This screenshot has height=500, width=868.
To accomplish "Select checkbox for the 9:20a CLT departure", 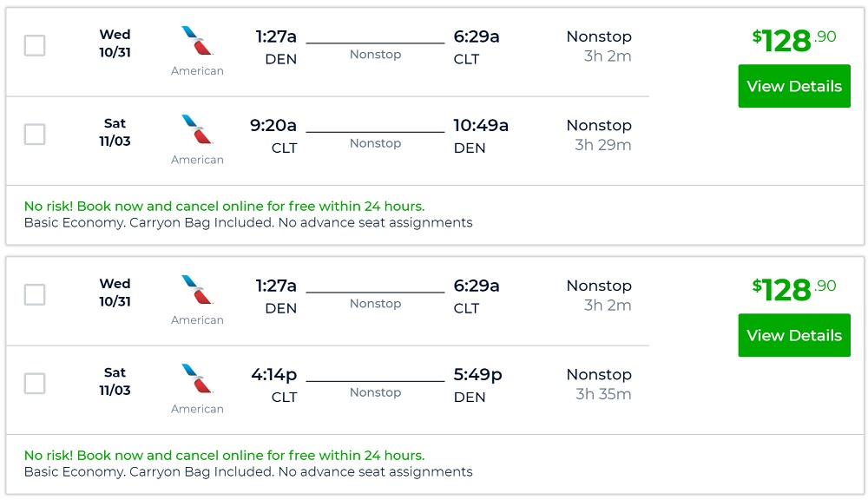I will tap(35, 135).
